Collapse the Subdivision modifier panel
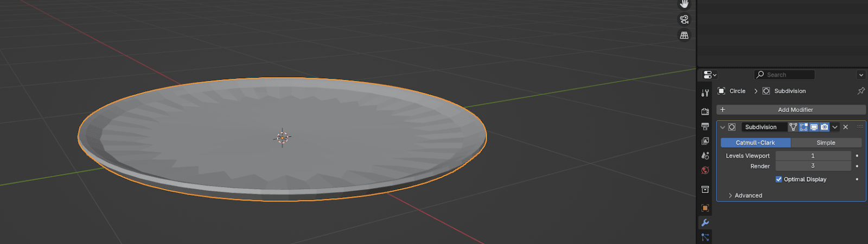The image size is (868, 244). [722, 127]
